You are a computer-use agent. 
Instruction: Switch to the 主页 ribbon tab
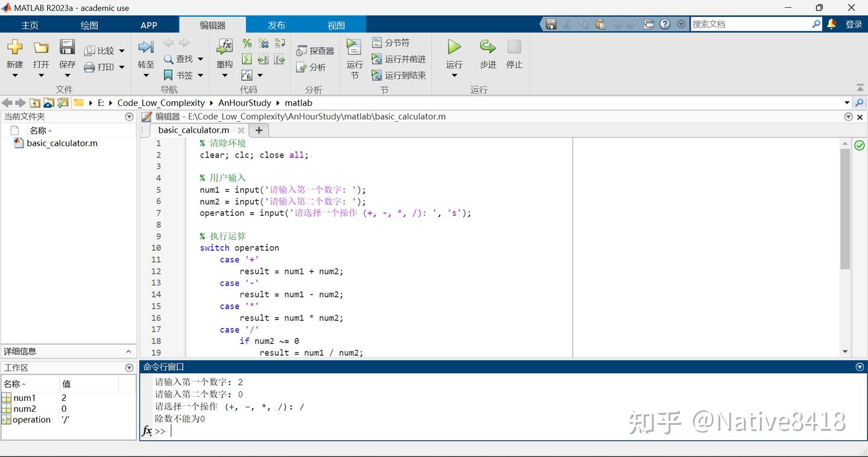pos(29,25)
